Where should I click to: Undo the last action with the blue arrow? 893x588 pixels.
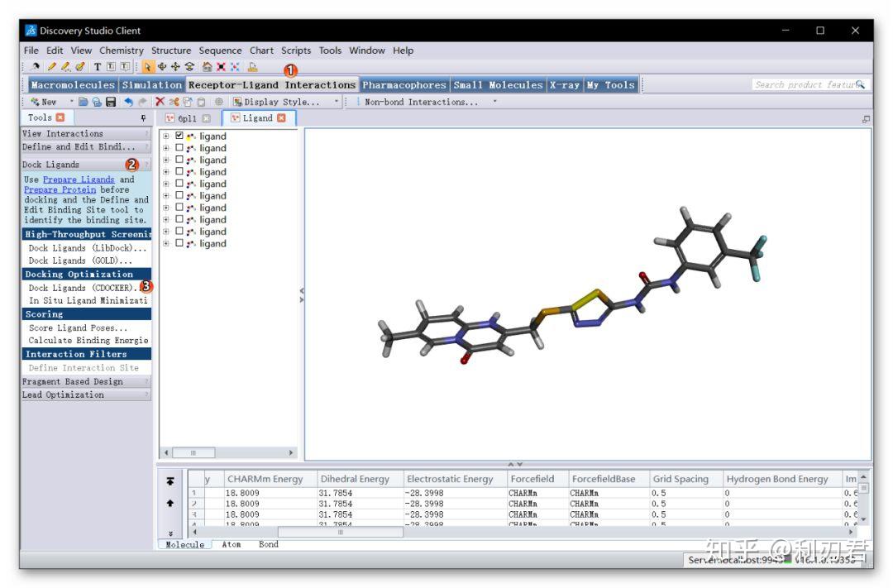click(129, 103)
